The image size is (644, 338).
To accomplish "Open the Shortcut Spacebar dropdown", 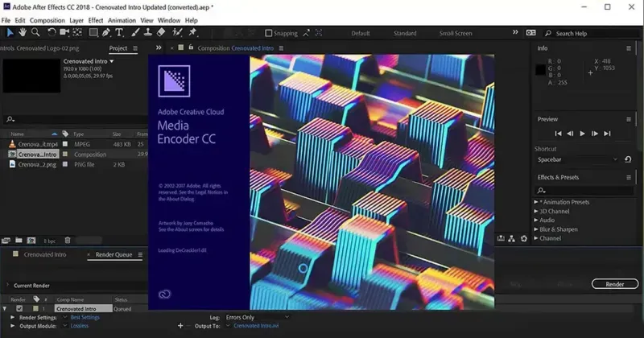I will coord(577,159).
